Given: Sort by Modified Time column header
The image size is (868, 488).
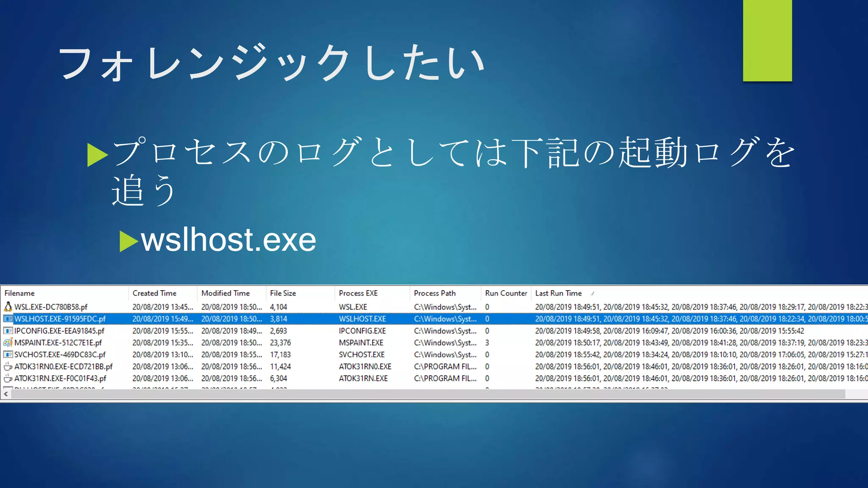Looking at the screenshot, I should 231,293.
